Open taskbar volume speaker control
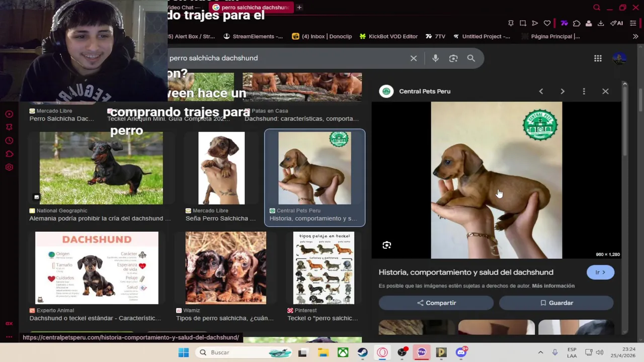This screenshot has width=644, height=362. (600, 352)
